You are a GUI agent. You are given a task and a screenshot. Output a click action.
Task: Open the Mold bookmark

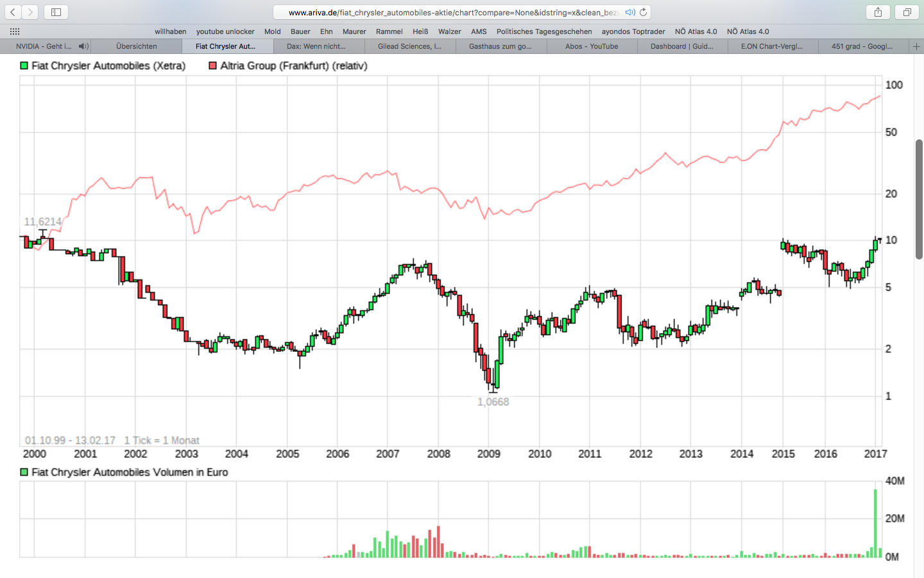click(273, 31)
